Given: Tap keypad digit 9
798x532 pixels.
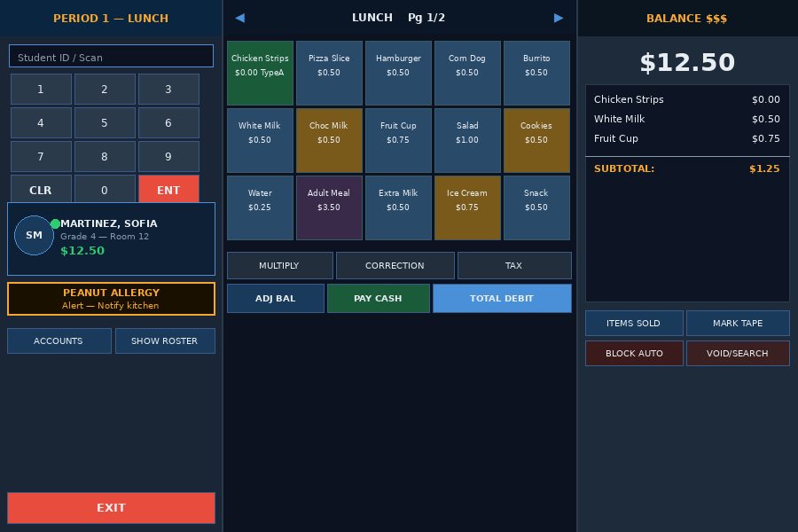Looking at the screenshot, I should tap(168, 156).
